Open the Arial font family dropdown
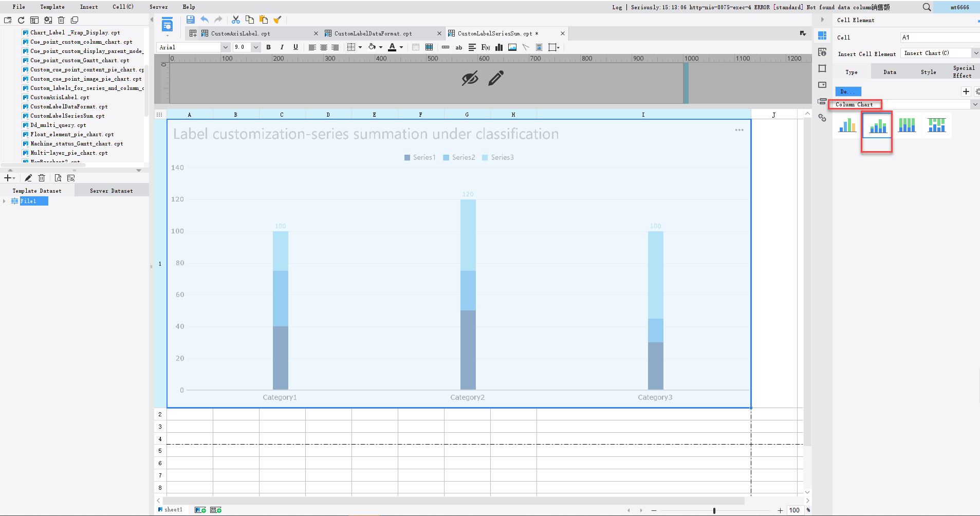The width and height of the screenshot is (980, 516). point(225,47)
